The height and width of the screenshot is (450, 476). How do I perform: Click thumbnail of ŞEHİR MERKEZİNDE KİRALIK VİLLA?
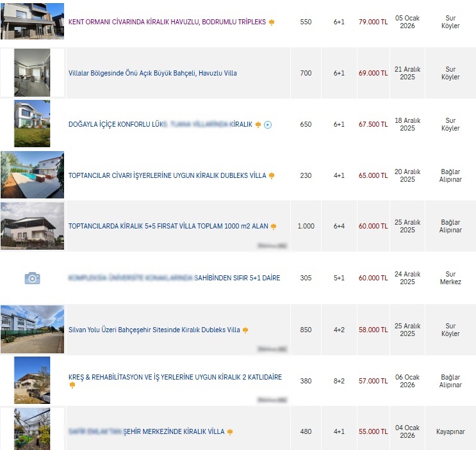tap(32, 428)
